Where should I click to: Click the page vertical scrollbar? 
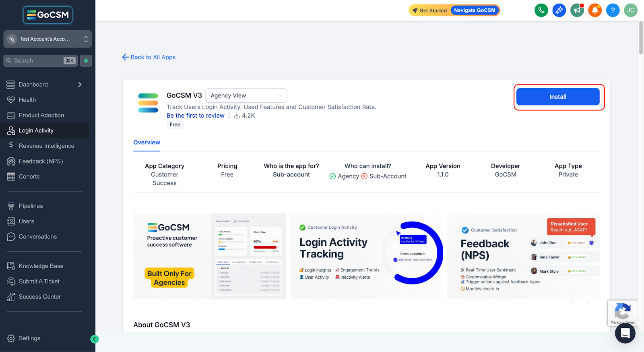coord(641,38)
